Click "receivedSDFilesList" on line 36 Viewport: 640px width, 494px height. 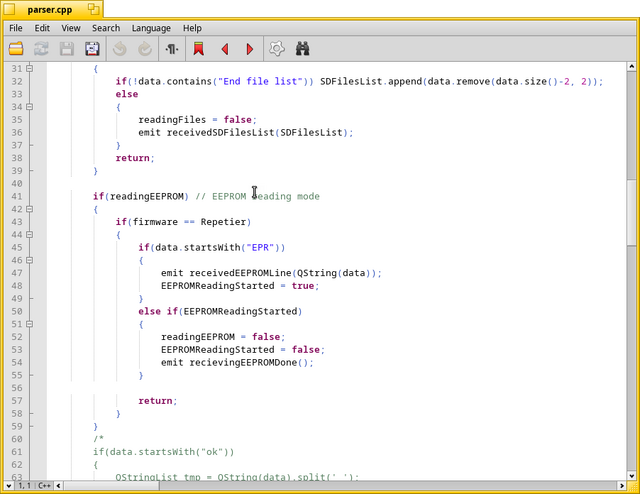(220, 133)
